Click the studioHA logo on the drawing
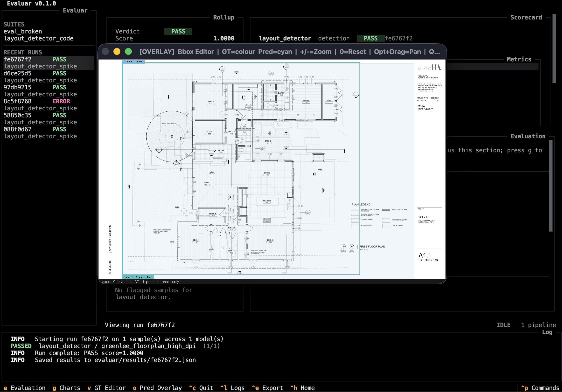 point(429,68)
